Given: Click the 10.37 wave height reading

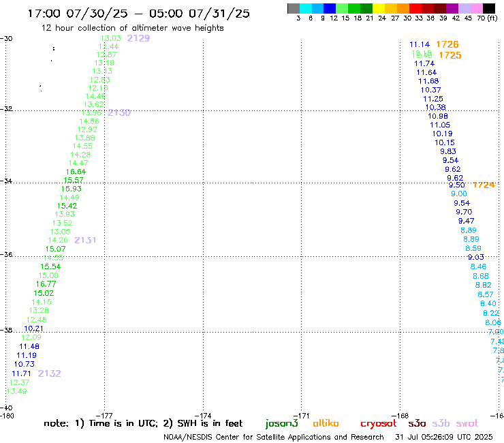Looking at the screenshot, I should 430,90.
